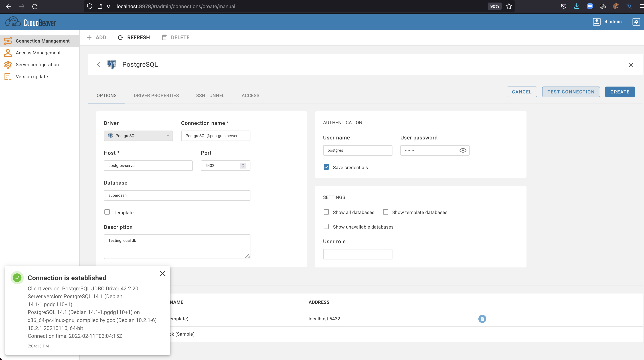Image resolution: width=644 pixels, height=360 pixels.
Task: Click the cbadmin user profile icon
Action: [x=596, y=22]
